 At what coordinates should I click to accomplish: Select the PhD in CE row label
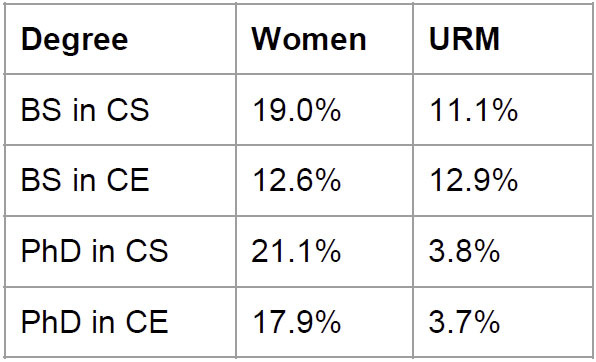coord(95,322)
